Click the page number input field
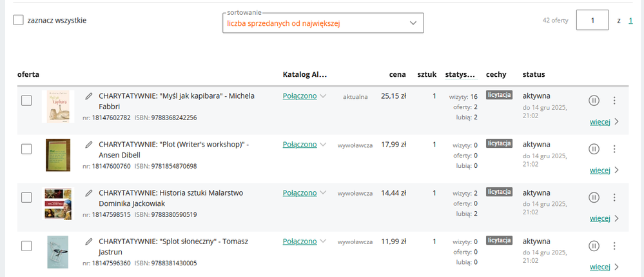 click(x=592, y=20)
